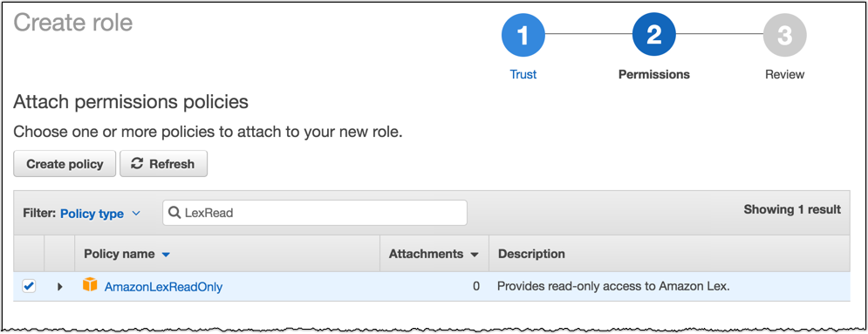Click the refresh arrows icon
The width and height of the screenshot is (868, 334).
[137, 164]
